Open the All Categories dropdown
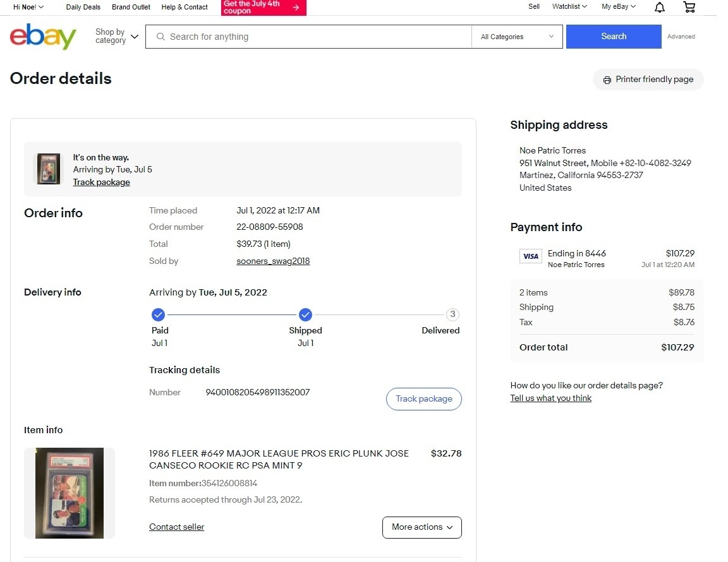The image size is (728, 562). (517, 37)
